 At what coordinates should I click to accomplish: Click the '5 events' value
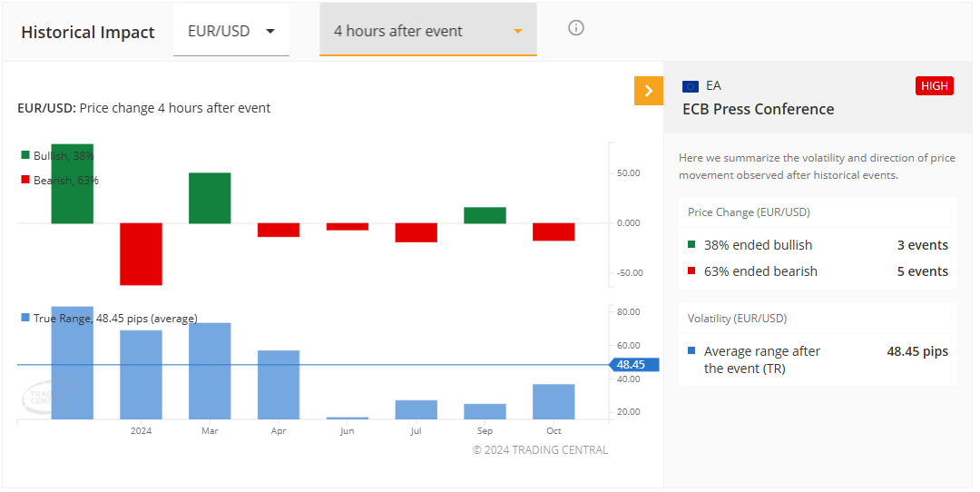point(923,271)
